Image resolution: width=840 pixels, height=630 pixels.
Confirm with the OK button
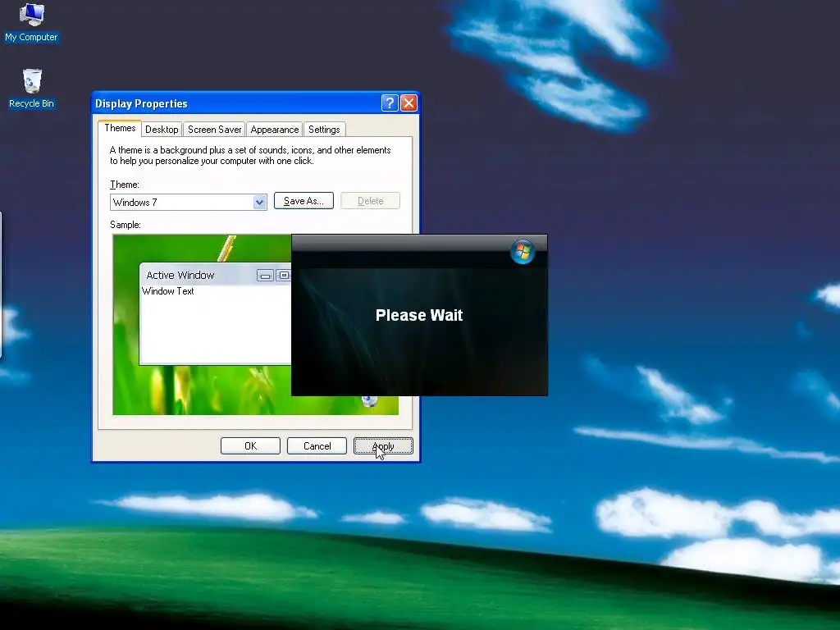coord(251,446)
